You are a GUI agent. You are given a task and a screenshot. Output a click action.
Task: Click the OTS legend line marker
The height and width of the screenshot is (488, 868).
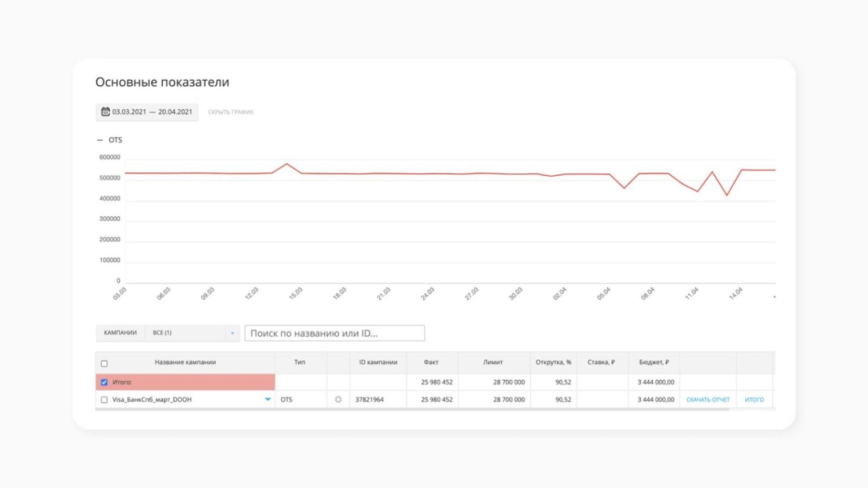100,140
